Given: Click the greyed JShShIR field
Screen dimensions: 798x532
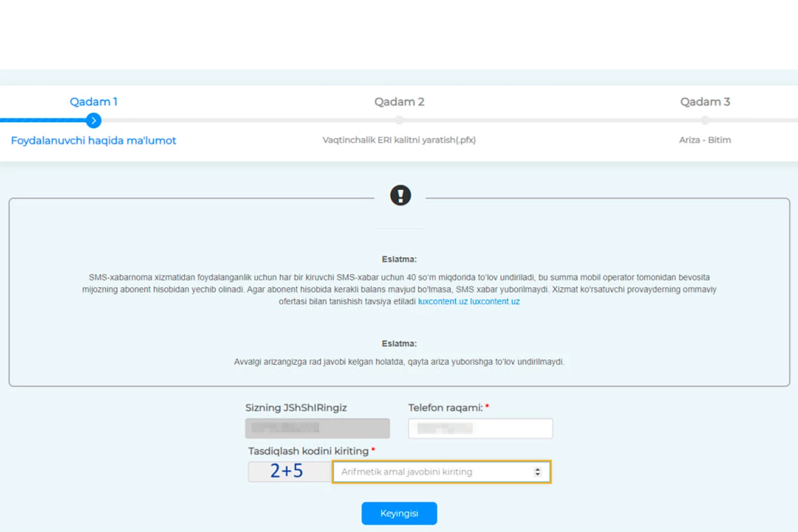Looking at the screenshot, I should click(x=317, y=428).
